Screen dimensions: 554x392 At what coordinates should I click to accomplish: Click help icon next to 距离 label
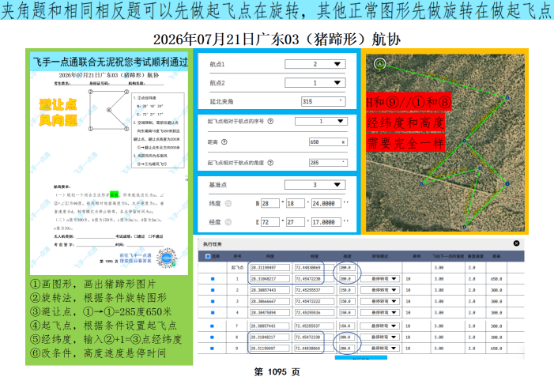coord(224,142)
